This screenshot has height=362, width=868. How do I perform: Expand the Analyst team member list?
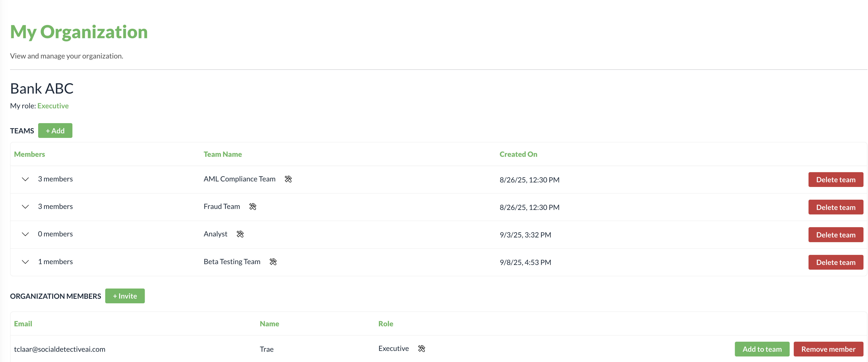[25, 234]
